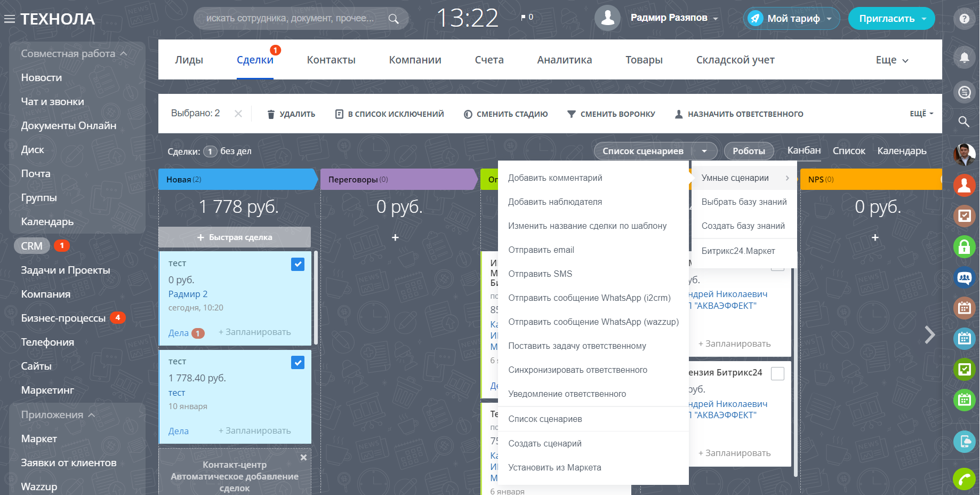Click the Новая stage column header
The width and height of the screenshot is (980, 495).
pyautogui.click(x=238, y=180)
